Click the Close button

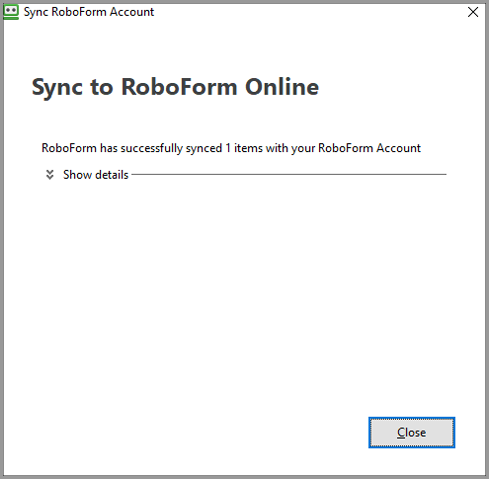pos(411,432)
